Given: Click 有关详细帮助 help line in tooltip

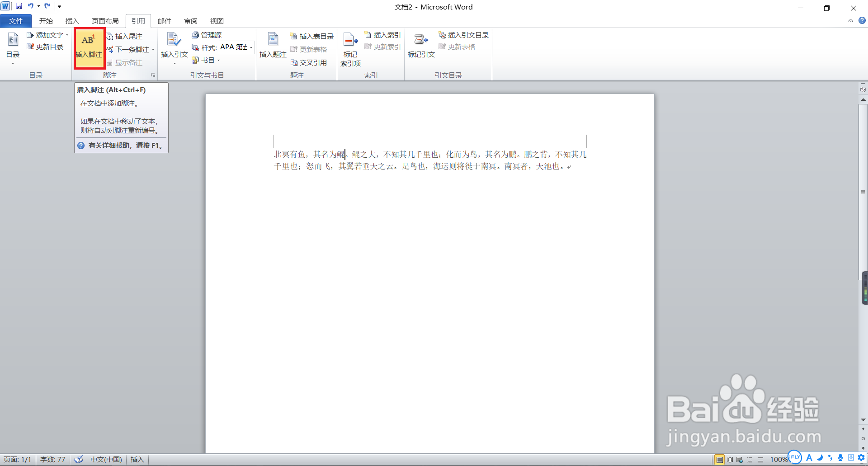Looking at the screenshot, I should [x=121, y=146].
